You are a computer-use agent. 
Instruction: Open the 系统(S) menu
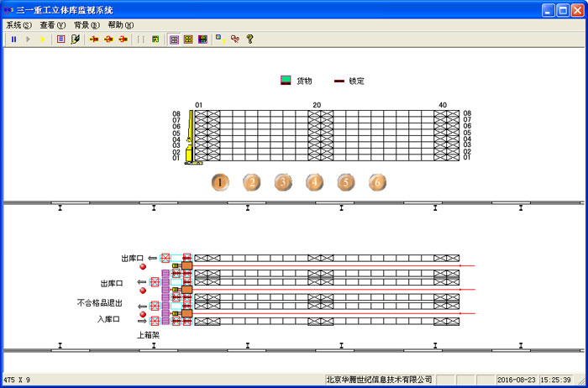(18, 25)
